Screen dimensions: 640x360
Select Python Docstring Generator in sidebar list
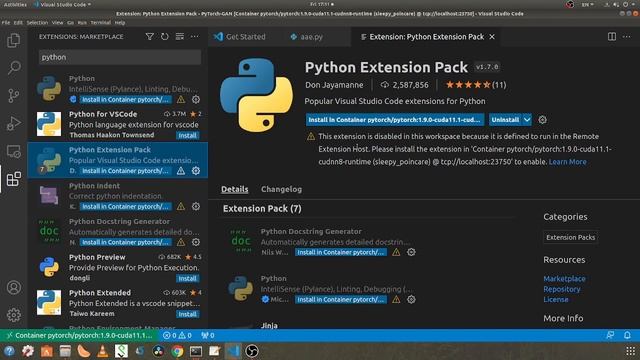[x=118, y=231]
